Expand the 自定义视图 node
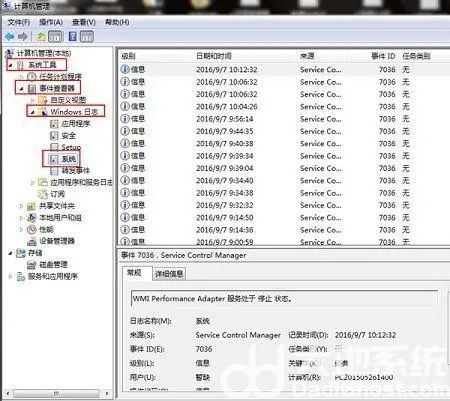Image resolution: width=450 pixels, height=401 pixels. pos(33,100)
